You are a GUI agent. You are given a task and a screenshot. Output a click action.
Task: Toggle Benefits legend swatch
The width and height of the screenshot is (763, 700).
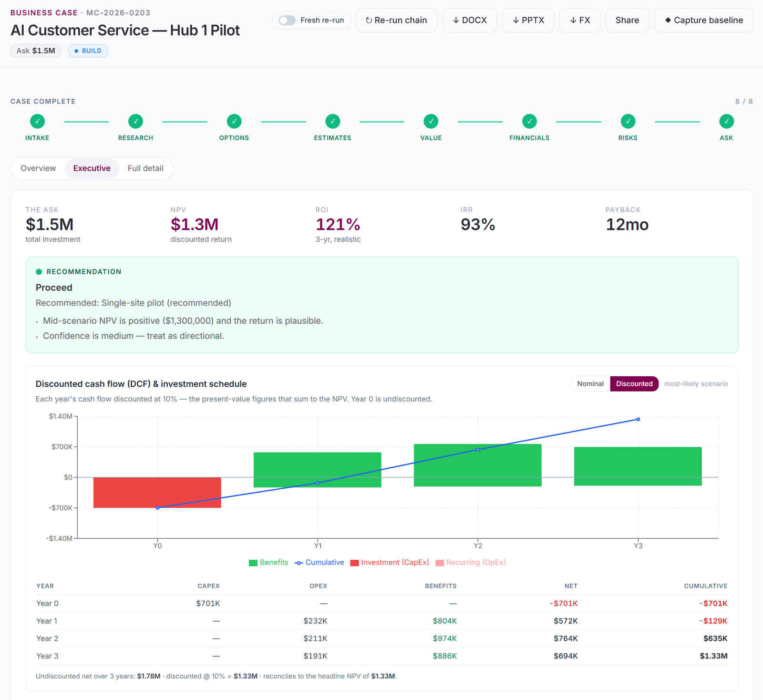(x=253, y=563)
